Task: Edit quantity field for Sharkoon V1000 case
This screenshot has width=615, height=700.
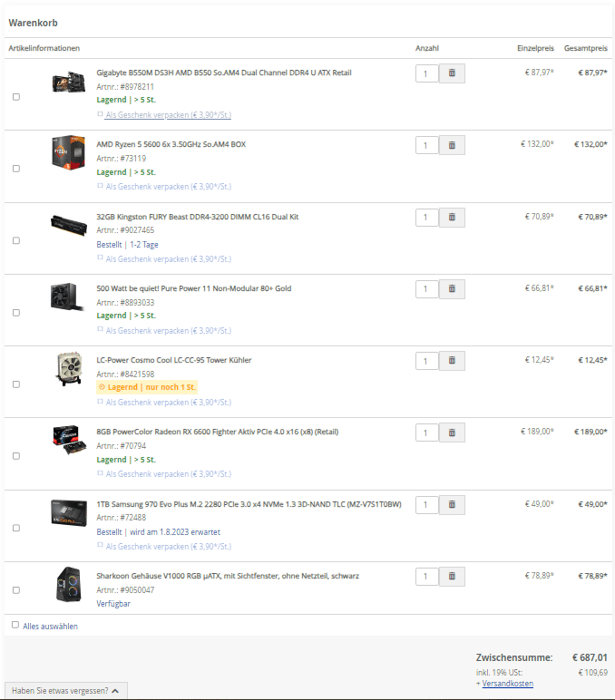Action: [426, 577]
